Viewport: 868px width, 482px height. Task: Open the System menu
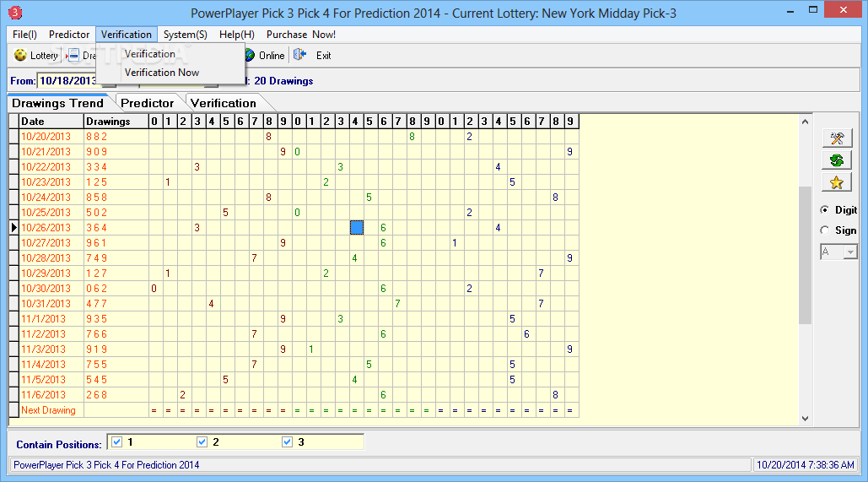point(185,35)
